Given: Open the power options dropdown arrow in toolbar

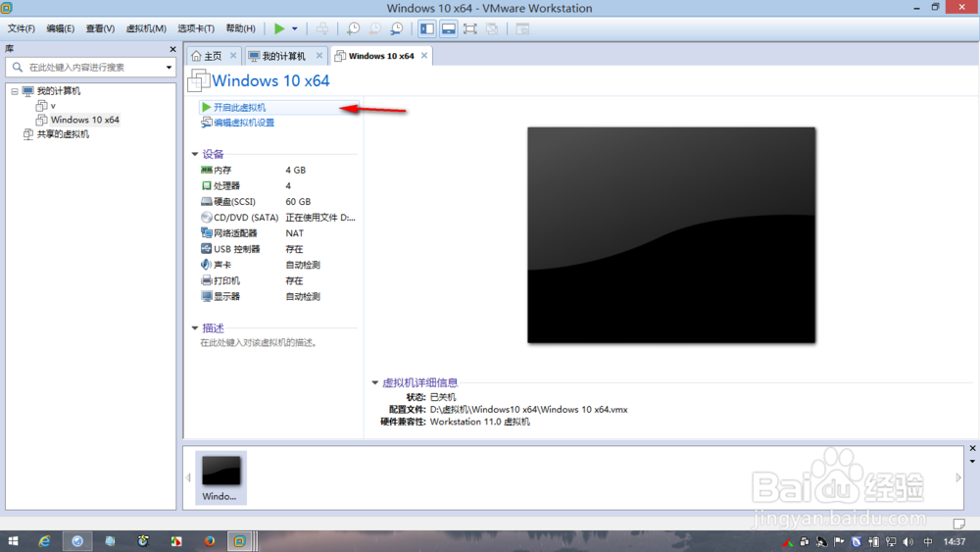Looking at the screenshot, I should [x=294, y=28].
